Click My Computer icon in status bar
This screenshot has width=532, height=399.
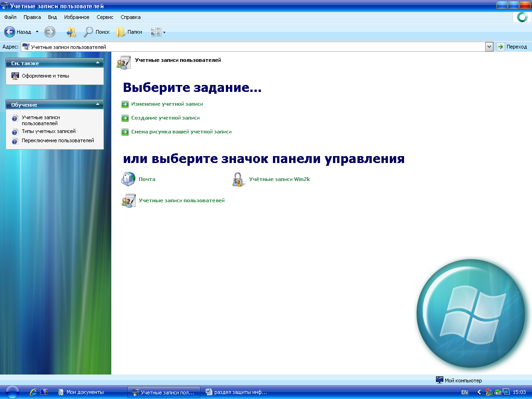click(439, 380)
